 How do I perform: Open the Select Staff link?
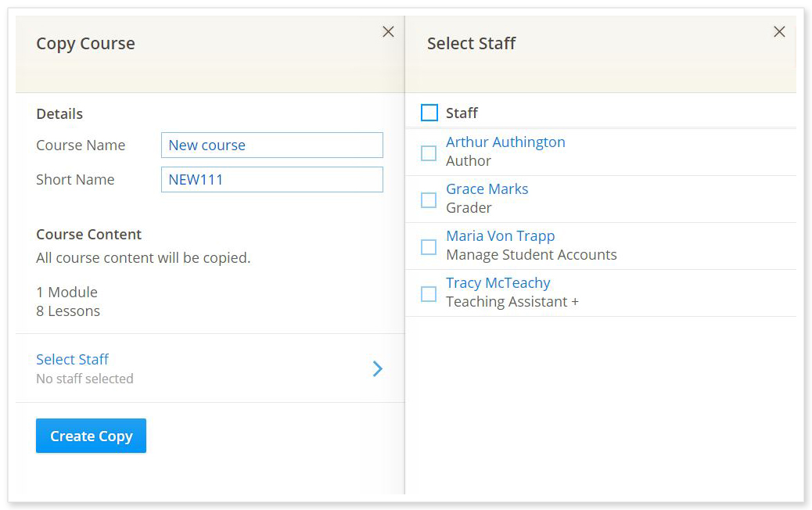tap(72, 360)
